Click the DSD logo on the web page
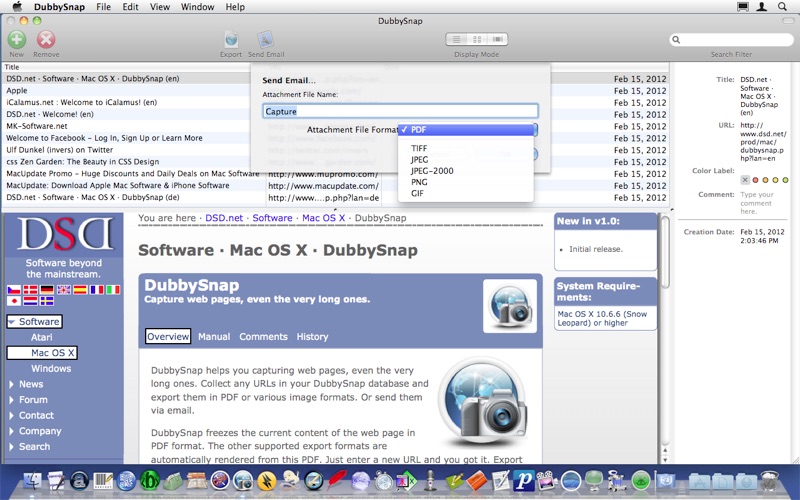The height and width of the screenshot is (500, 800). [64, 234]
